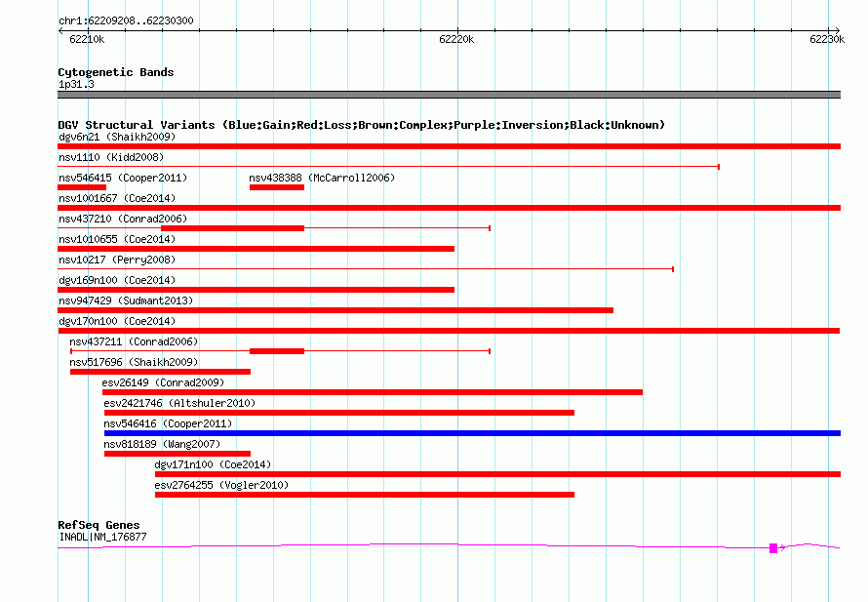Open nsv437211 (Conrad2006) label
The width and height of the screenshot is (868, 602).
(134, 341)
